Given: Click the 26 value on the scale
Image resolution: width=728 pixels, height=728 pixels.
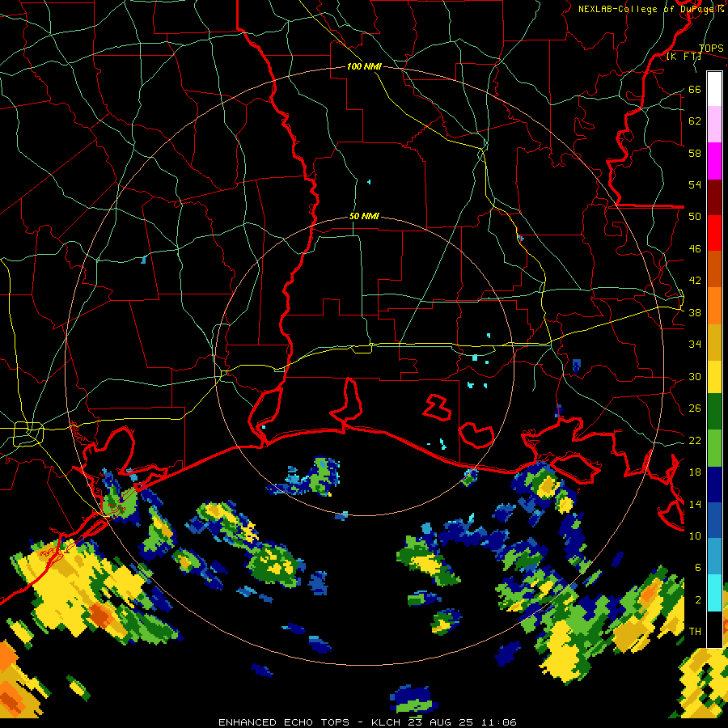Looking at the screenshot, I should click(695, 408).
